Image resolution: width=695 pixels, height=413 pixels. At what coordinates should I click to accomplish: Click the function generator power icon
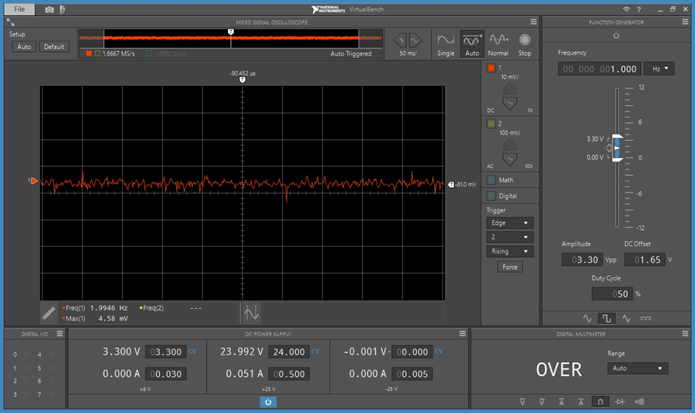tap(615, 35)
